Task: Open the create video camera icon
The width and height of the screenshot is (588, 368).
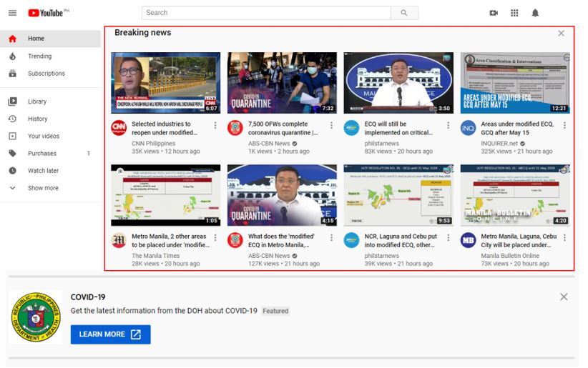Action: (494, 13)
